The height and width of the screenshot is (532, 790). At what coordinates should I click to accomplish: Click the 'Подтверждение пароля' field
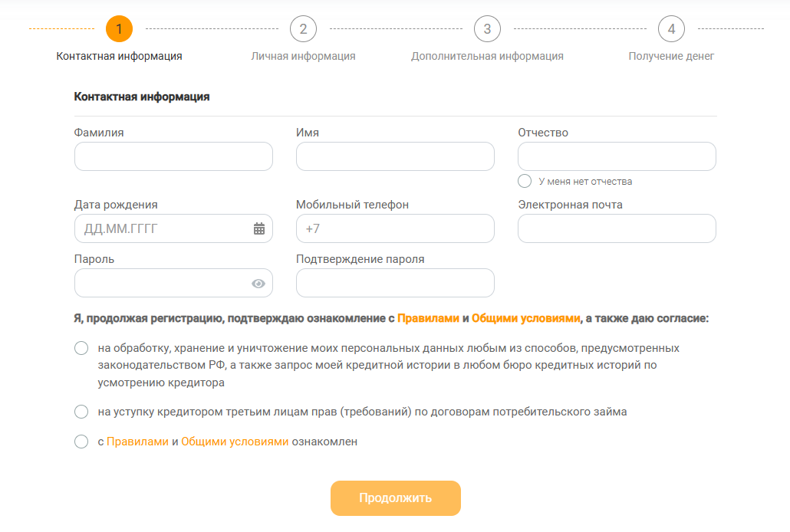(395, 283)
